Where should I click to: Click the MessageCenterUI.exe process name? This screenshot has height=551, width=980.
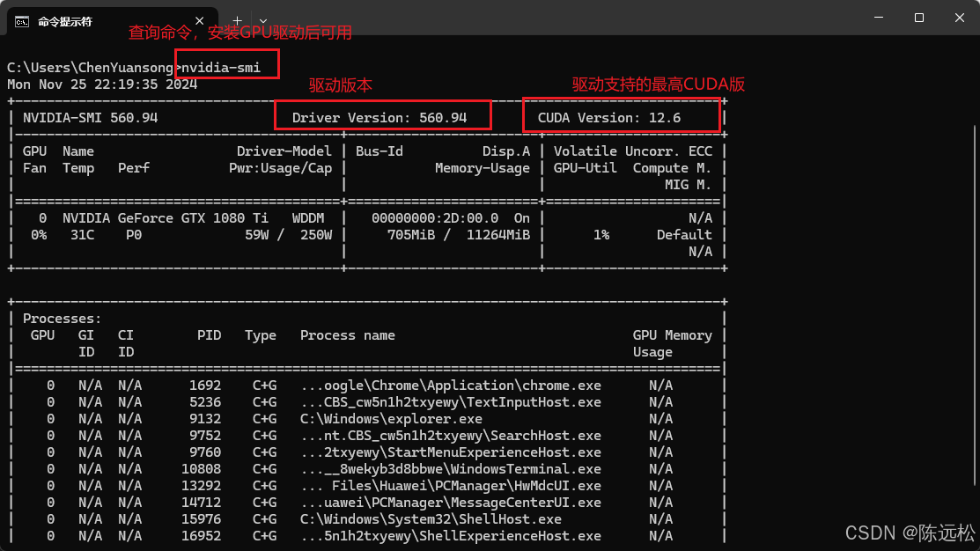tap(451, 503)
